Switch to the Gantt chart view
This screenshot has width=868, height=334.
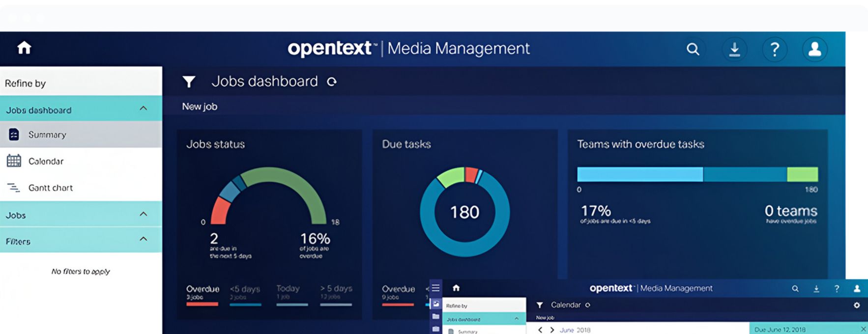tap(50, 188)
